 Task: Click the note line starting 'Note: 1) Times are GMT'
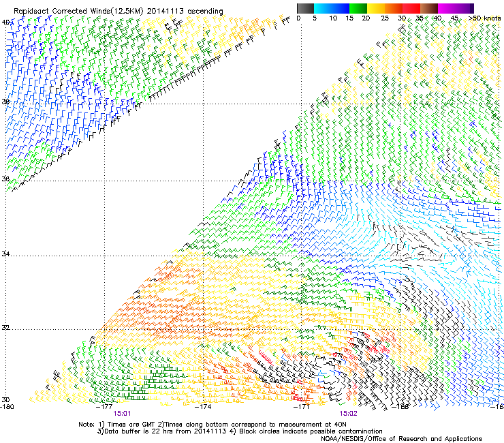click(x=212, y=425)
